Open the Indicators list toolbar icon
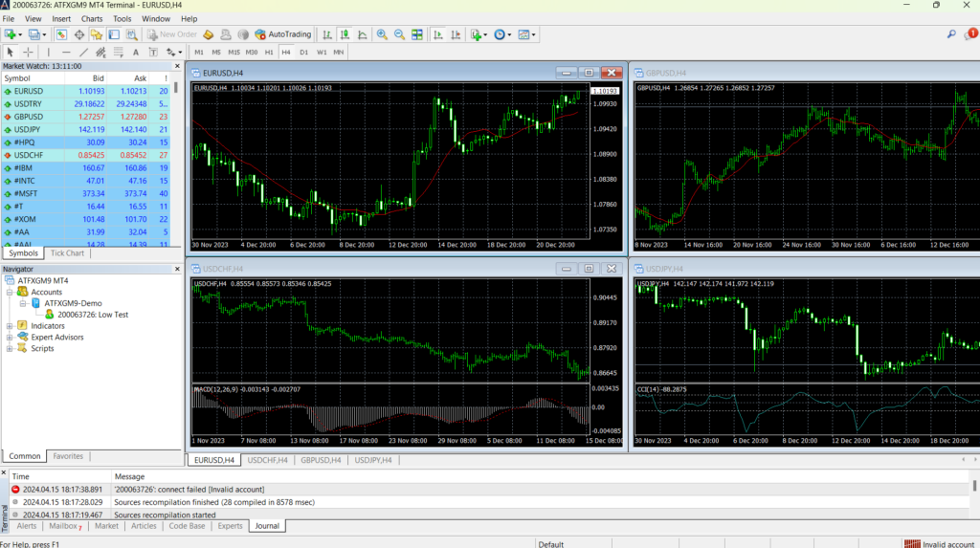Viewport: 980px width, 548px height. pyautogui.click(x=477, y=35)
